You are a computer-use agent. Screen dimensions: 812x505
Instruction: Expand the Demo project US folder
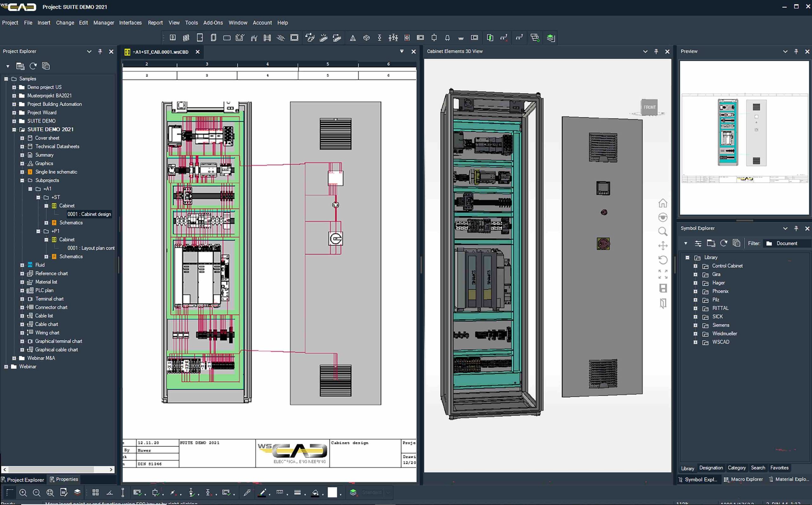coord(14,87)
